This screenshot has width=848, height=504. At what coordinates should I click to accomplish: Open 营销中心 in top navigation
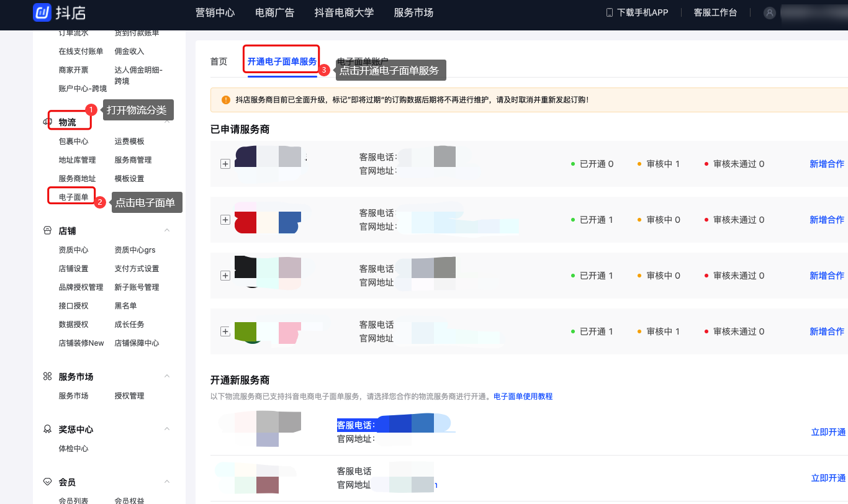(x=215, y=12)
